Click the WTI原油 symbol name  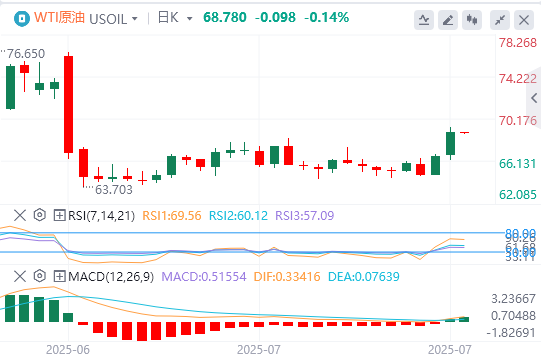click(x=59, y=17)
